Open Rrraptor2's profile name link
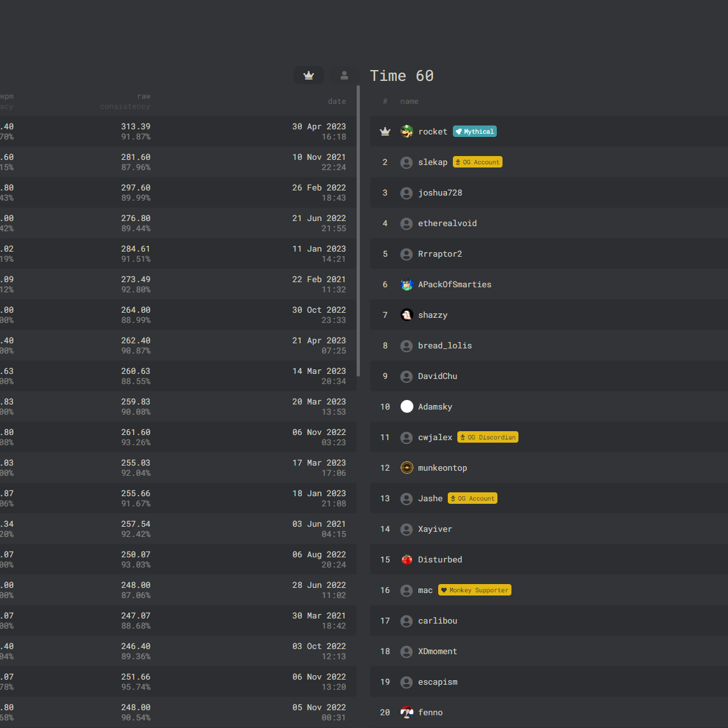The image size is (728, 728). click(x=440, y=254)
